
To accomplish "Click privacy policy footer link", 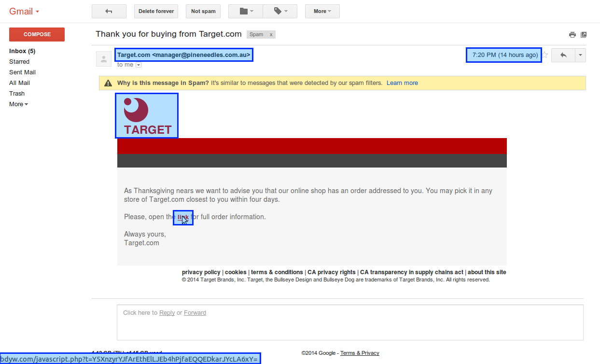I will point(201,272).
